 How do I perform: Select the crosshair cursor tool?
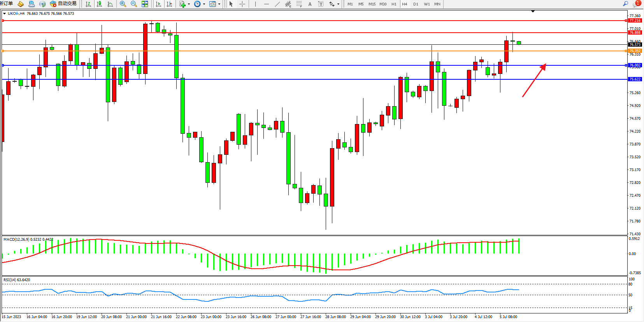point(242,4)
